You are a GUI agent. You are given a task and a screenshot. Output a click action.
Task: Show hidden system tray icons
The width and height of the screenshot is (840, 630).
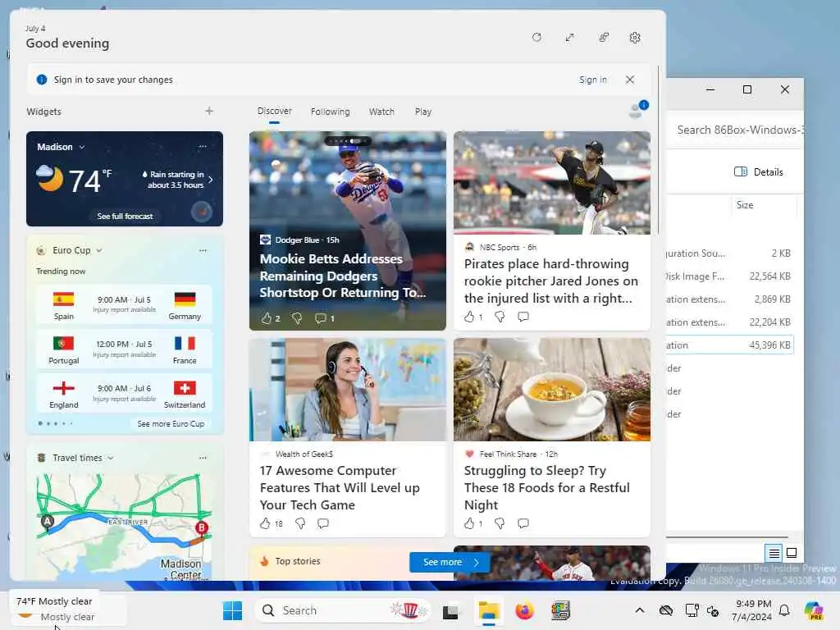tap(640, 610)
